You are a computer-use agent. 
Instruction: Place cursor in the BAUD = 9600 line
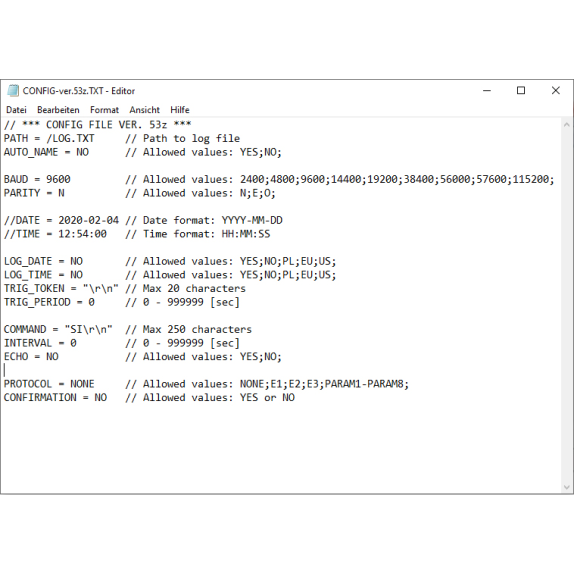(279, 179)
